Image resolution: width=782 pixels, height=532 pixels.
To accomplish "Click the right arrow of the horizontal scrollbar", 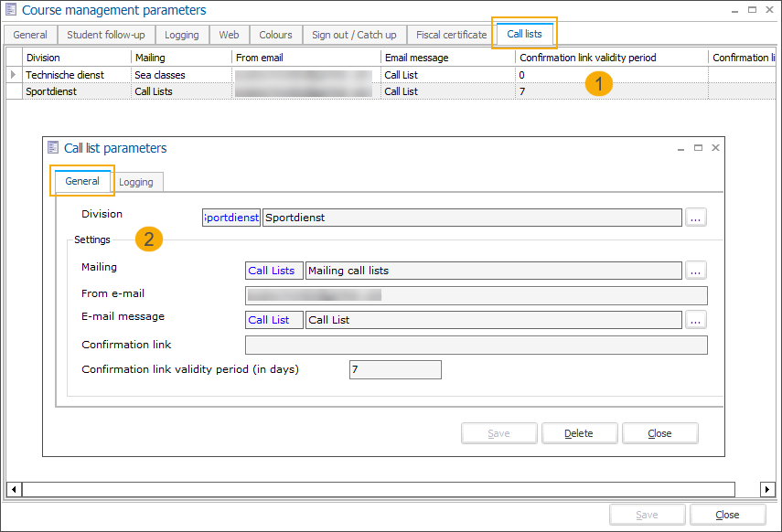I will coord(767,488).
